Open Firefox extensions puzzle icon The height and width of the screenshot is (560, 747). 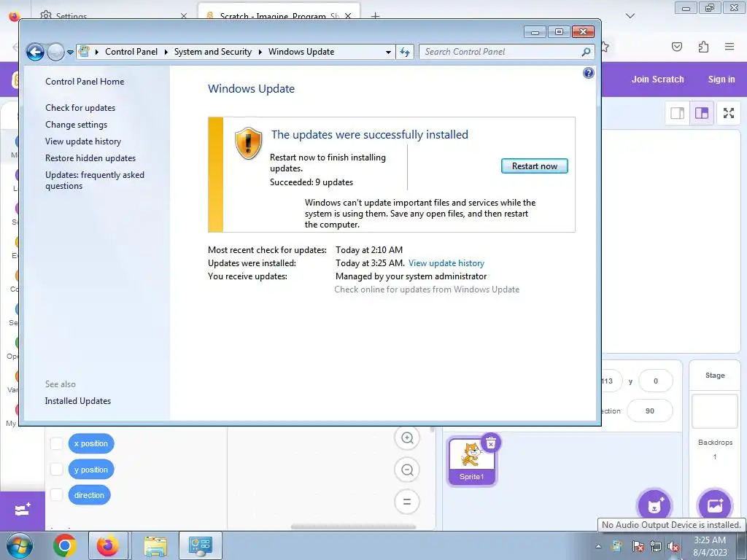tap(703, 47)
